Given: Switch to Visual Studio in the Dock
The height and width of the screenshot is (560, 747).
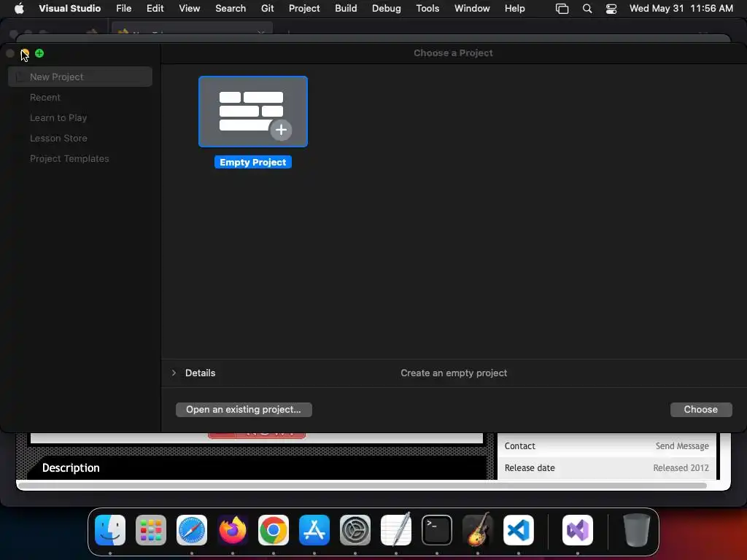Looking at the screenshot, I should [x=578, y=530].
